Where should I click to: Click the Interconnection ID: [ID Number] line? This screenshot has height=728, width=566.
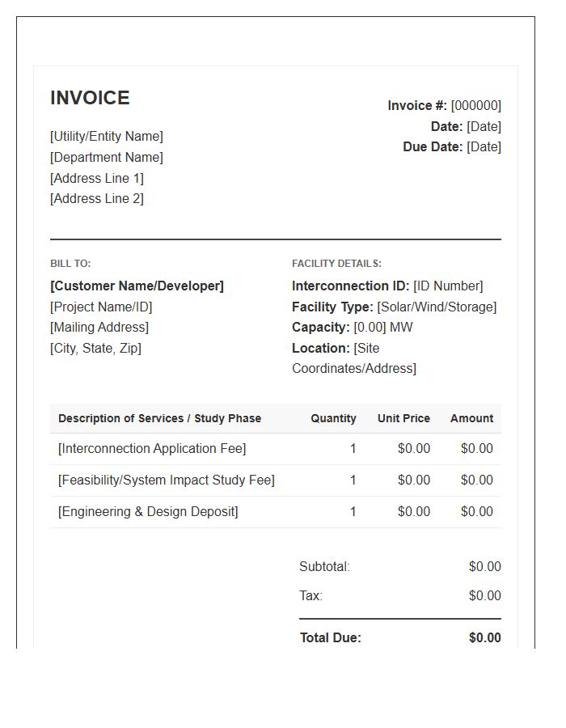387,286
